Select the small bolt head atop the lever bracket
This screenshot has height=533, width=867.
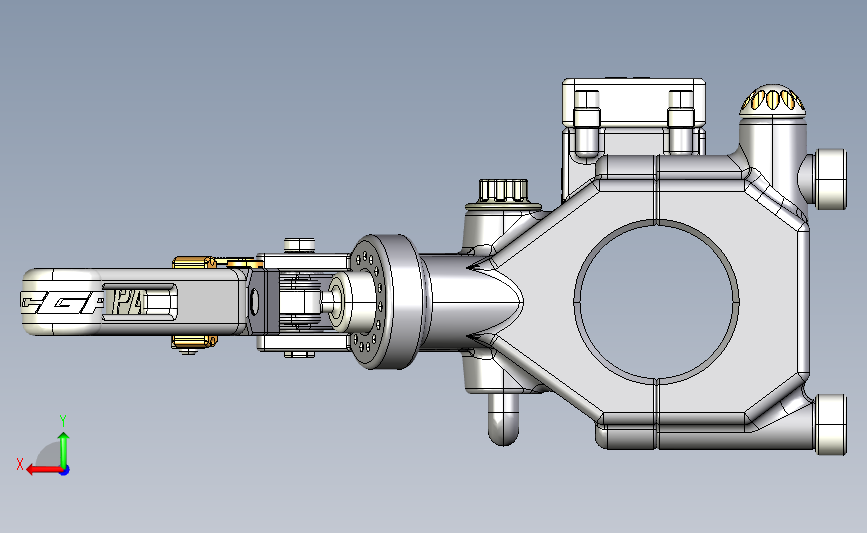pyautogui.click(x=300, y=245)
